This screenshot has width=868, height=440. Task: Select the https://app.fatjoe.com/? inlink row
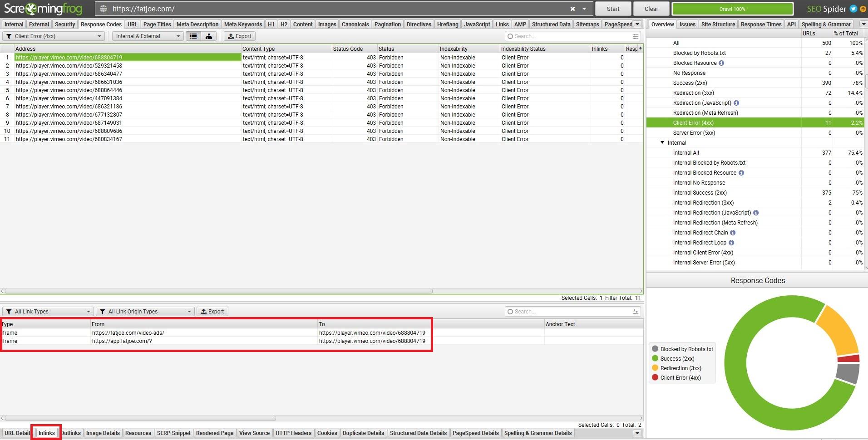click(321, 341)
